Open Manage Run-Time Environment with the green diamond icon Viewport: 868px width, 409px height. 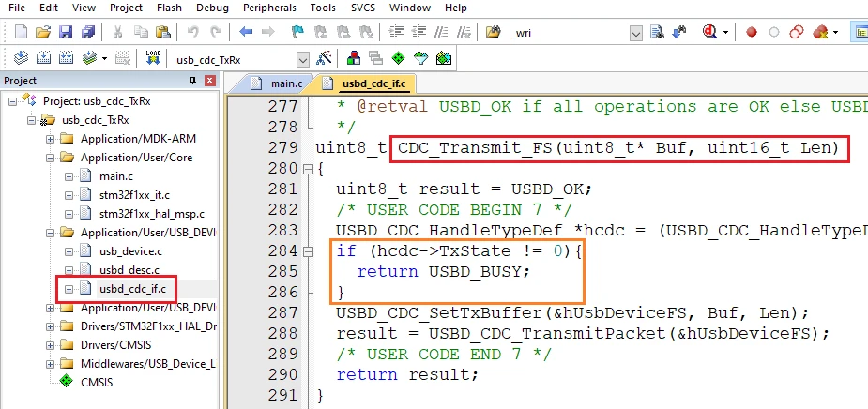click(398, 58)
